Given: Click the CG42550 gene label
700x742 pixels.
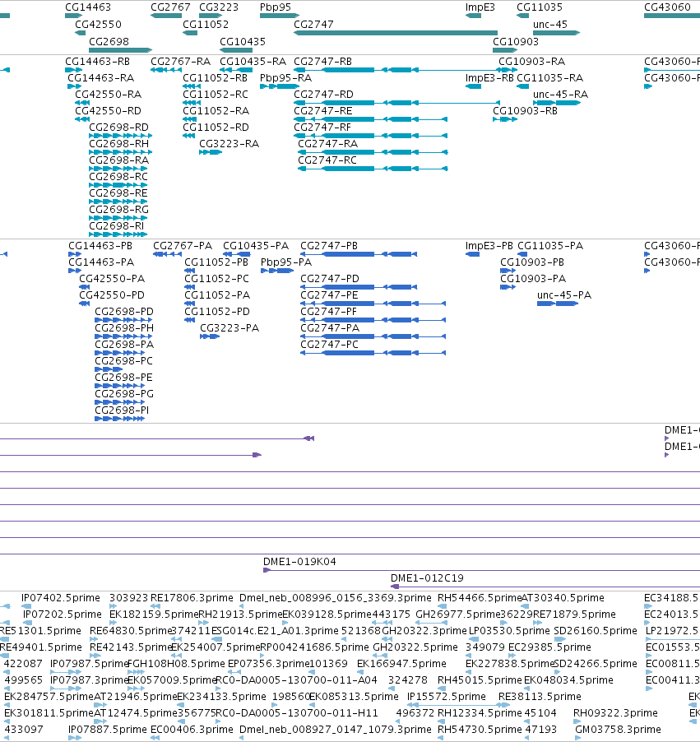Looking at the screenshot, I should 98,24.
